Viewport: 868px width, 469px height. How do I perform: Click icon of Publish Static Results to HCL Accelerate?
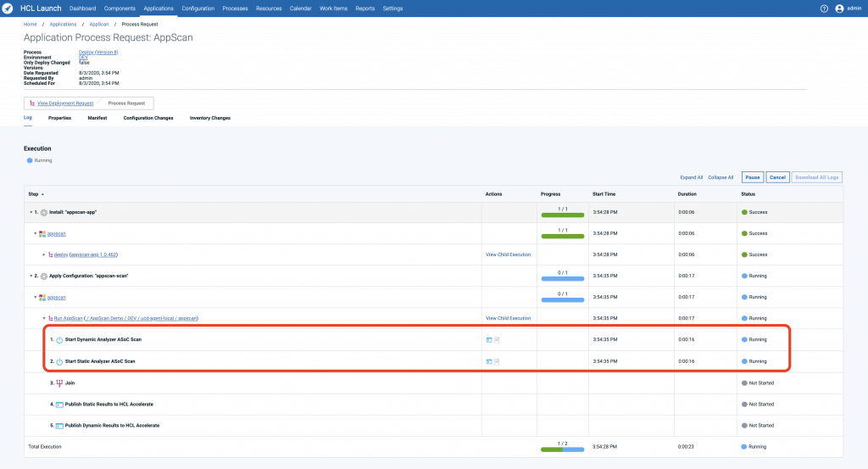click(59, 405)
